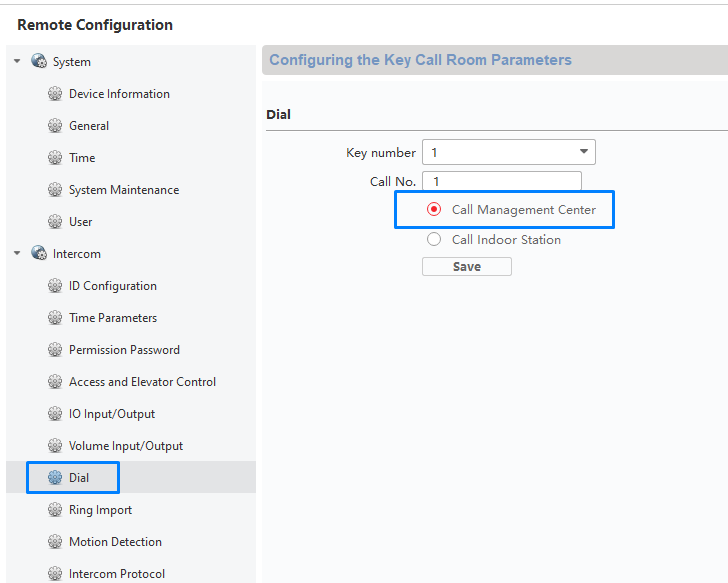The image size is (728, 583).
Task: Click the gear icon next to Ring Import
Action: pos(55,510)
